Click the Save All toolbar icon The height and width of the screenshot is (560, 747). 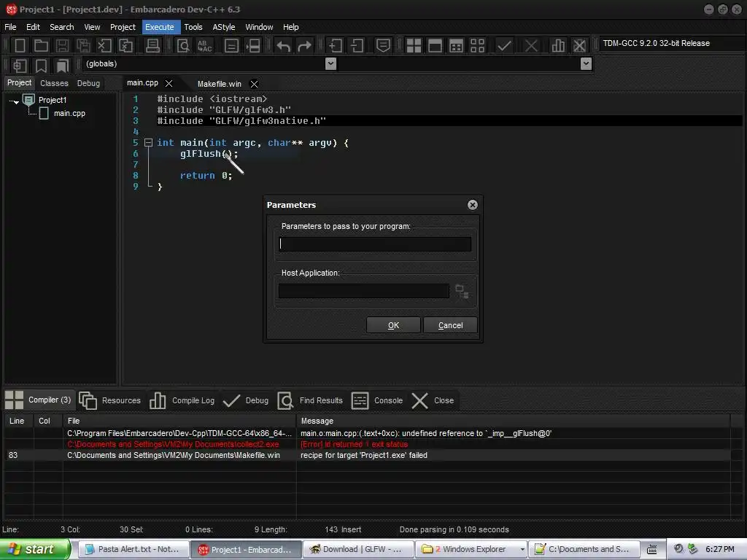pyautogui.click(x=83, y=46)
